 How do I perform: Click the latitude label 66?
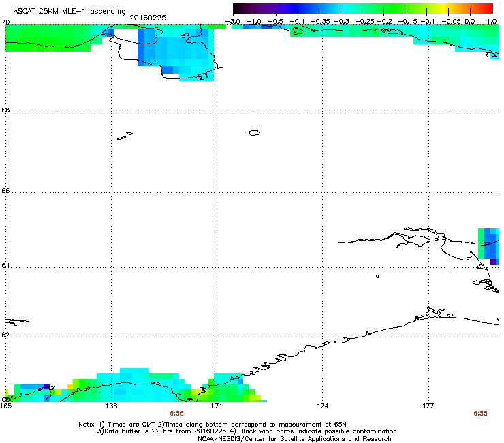tap(5, 190)
